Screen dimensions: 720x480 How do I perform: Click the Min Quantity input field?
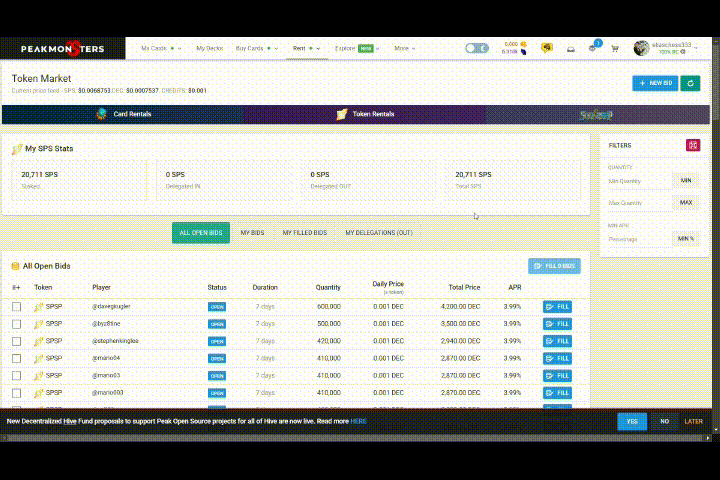coord(640,181)
